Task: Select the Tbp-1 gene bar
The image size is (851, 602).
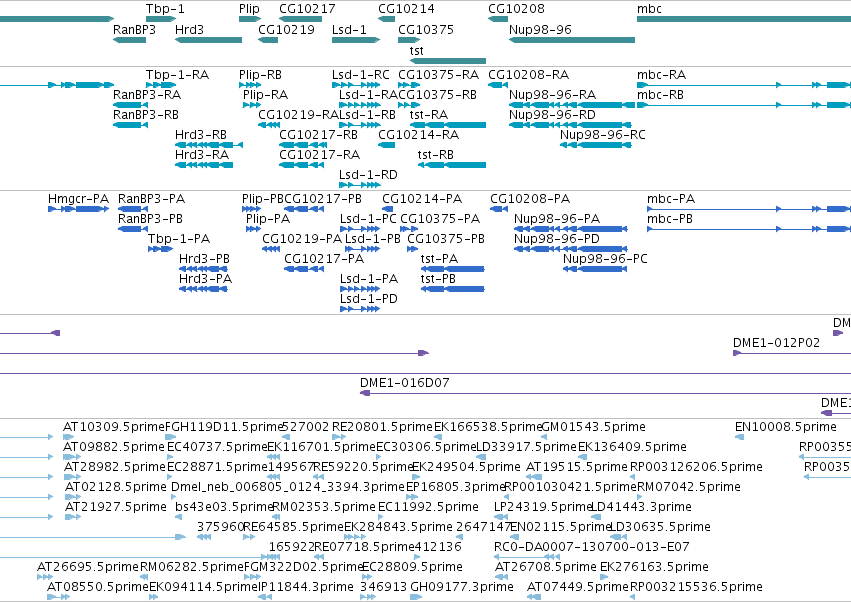Action: tap(161, 19)
